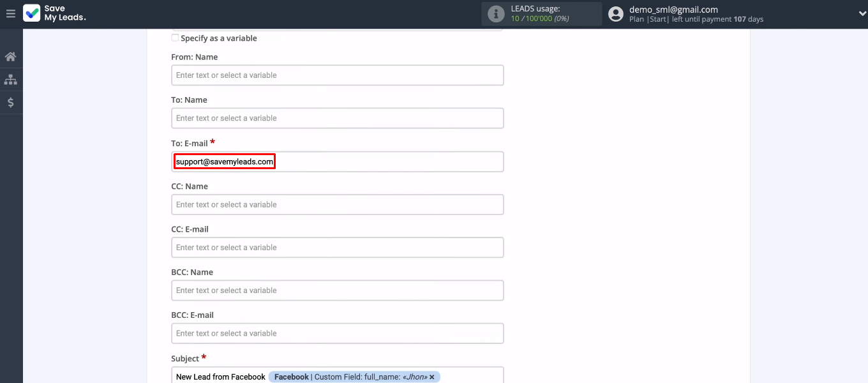Image resolution: width=868 pixels, height=383 pixels.
Task: Open the hamburger menu icon
Action: (x=10, y=13)
